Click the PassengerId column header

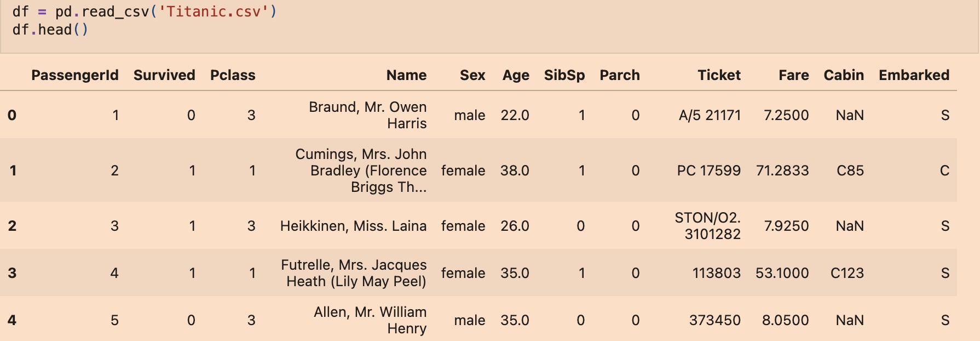coord(74,75)
